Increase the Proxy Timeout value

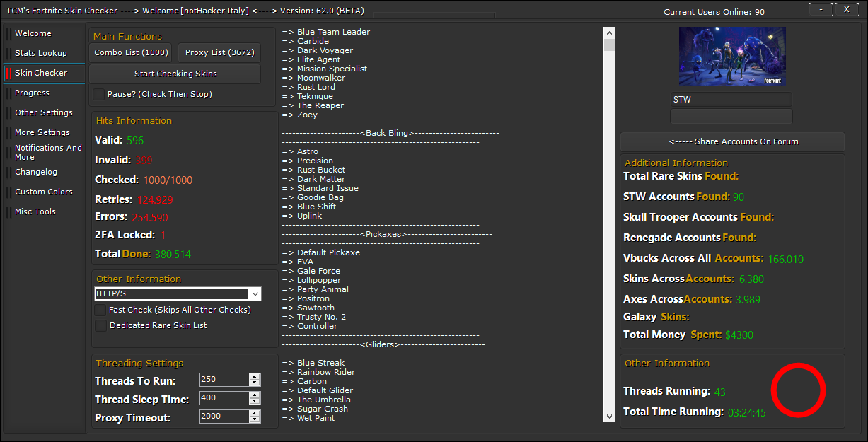[255, 414]
